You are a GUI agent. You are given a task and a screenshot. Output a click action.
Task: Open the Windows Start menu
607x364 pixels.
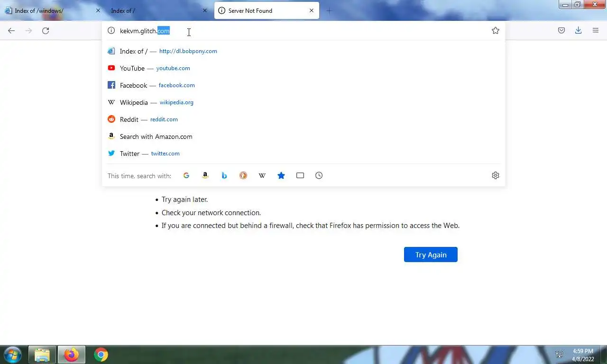tap(13, 355)
